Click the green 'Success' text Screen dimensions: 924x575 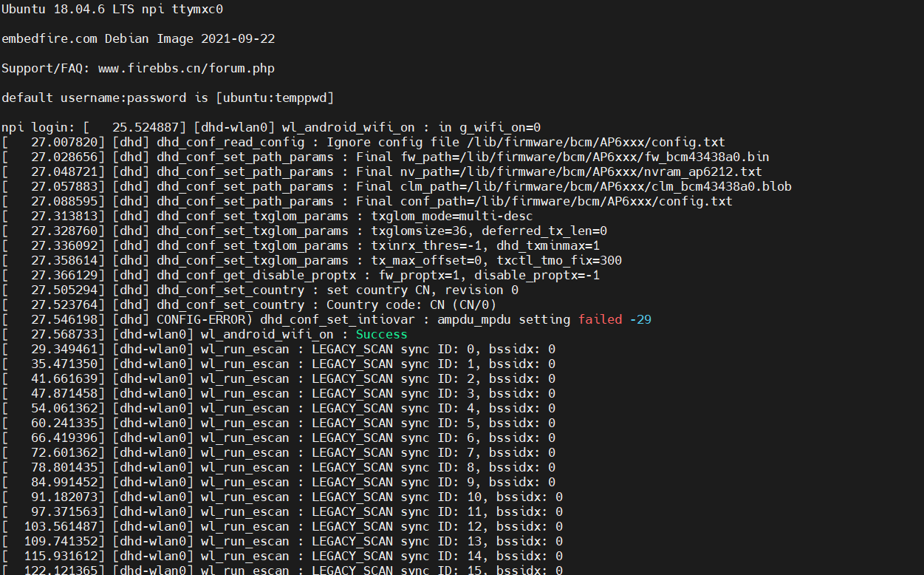(x=382, y=334)
